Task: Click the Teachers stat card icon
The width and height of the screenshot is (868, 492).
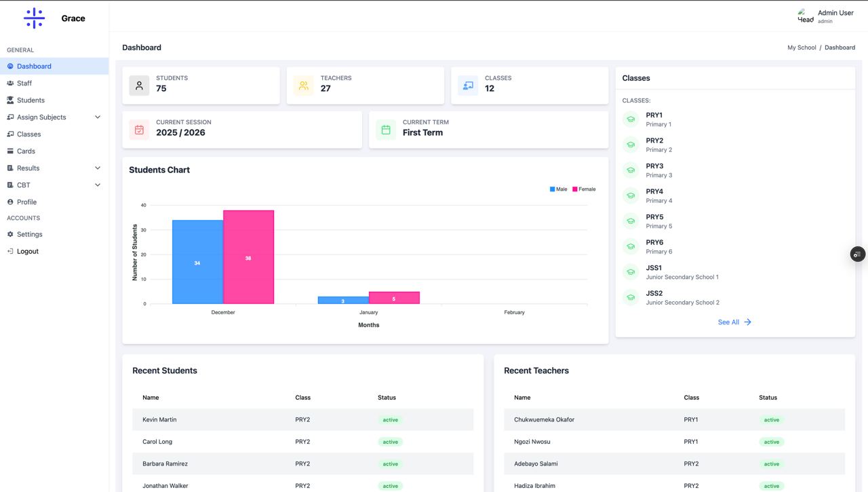Action: [304, 86]
